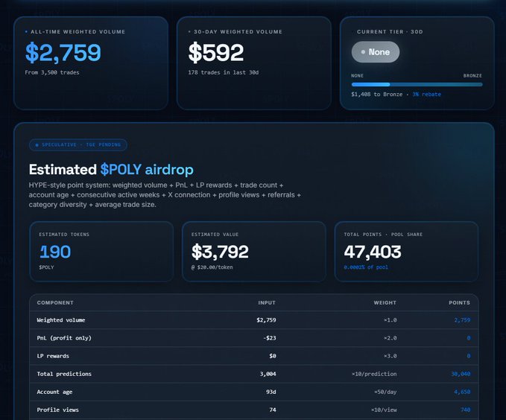Click the Total predictions row label

click(64, 374)
